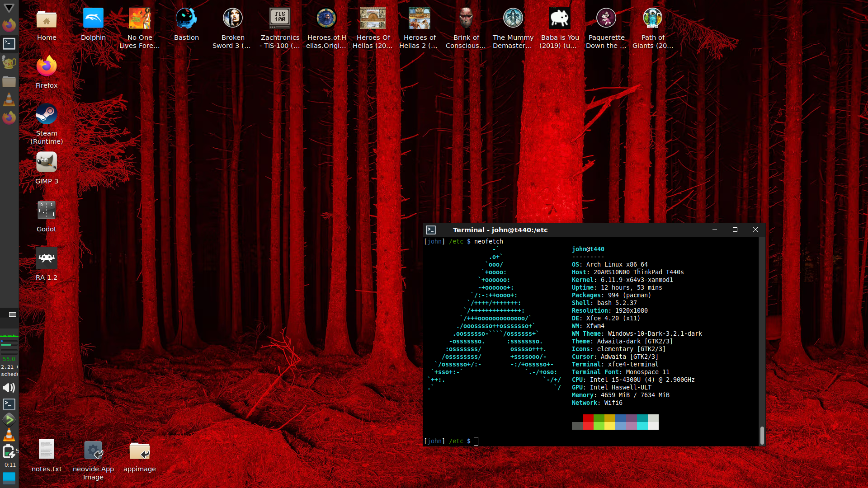Screen dimensions: 868x488
Task: Click the 'CPU: Intel i5-4300U' line
Action: (x=633, y=380)
